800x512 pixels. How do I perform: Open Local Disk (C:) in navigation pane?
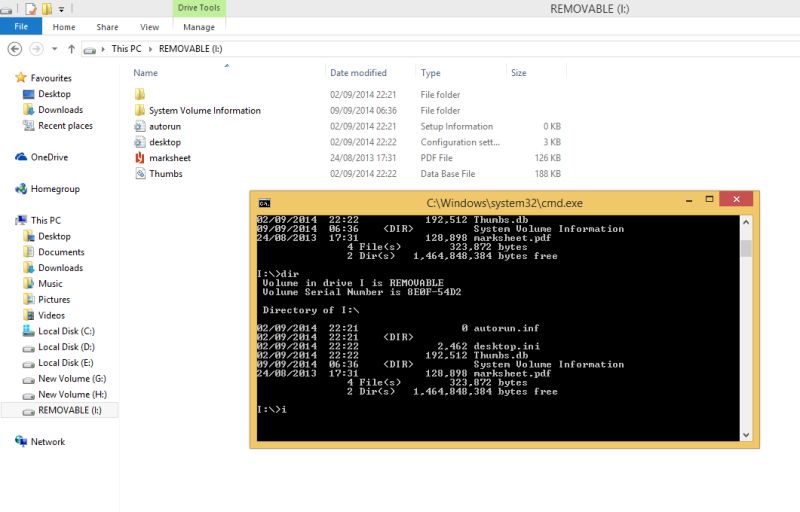point(66,331)
